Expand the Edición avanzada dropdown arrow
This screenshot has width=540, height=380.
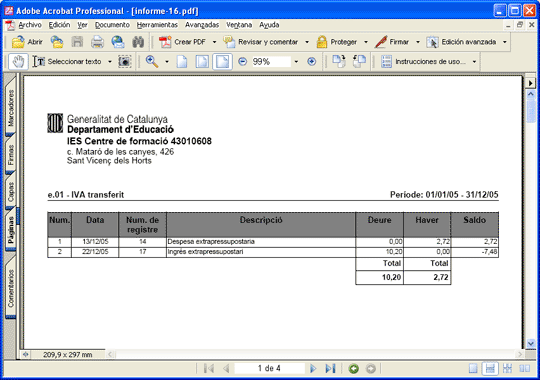(505, 42)
